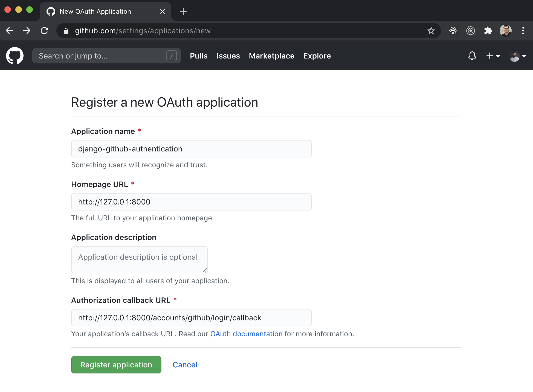533x392 pixels.
Task: Click the Authorization callback URL field
Action: [192, 318]
